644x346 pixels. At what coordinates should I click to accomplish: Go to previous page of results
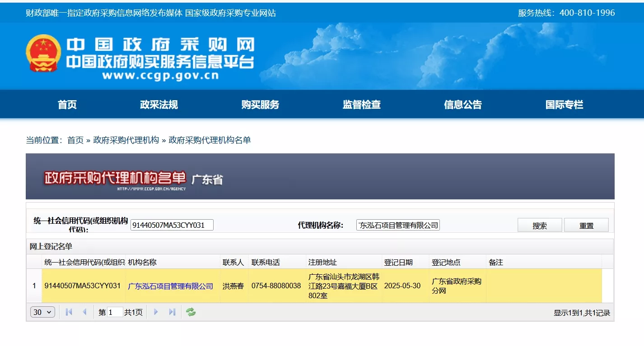click(84, 312)
